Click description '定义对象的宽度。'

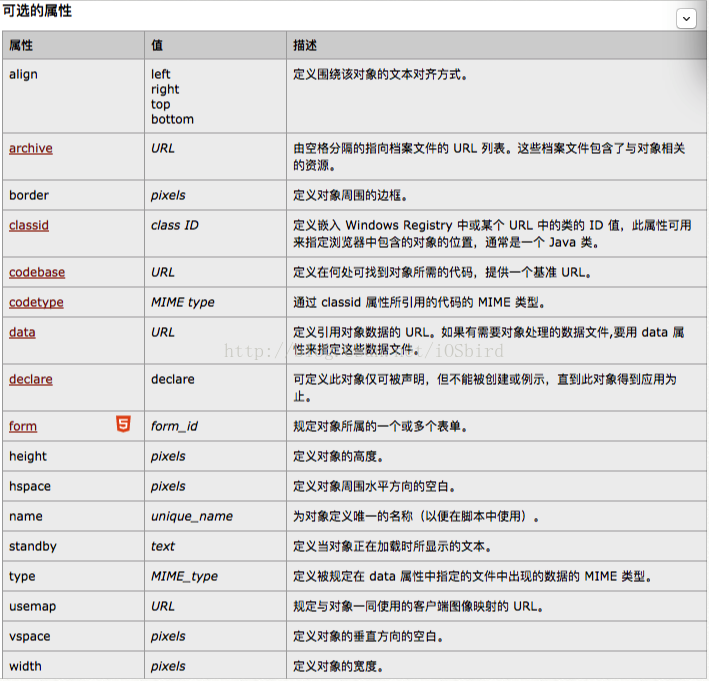pyautogui.click(x=338, y=666)
